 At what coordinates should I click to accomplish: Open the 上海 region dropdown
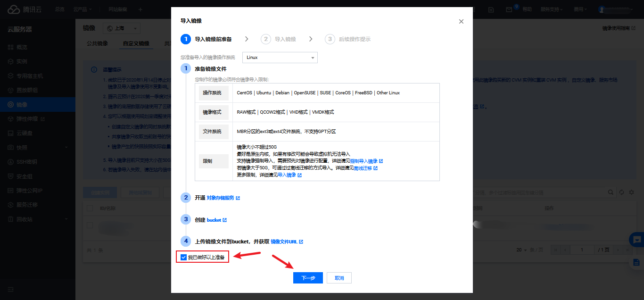tap(122, 28)
